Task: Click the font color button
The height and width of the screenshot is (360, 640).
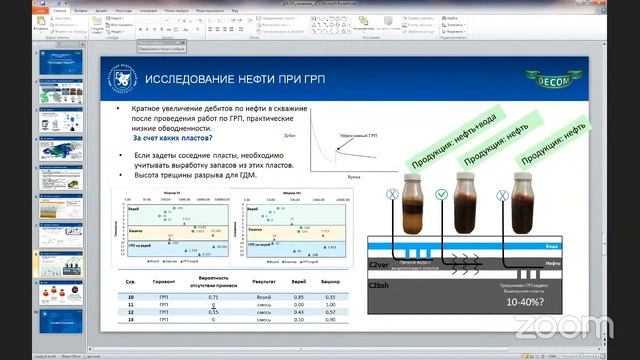Action: [198, 29]
